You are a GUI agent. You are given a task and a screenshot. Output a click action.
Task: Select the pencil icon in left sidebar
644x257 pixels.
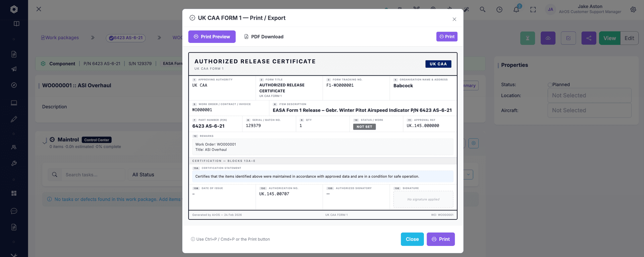[x=14, y=119]
